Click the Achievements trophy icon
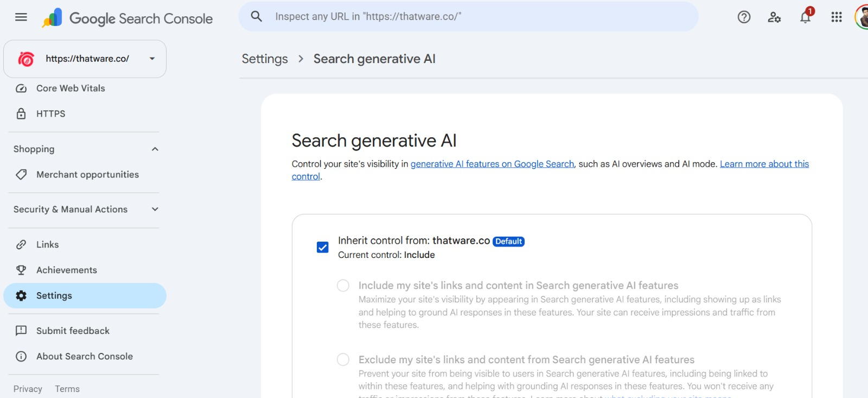 (x=21, y=270)
